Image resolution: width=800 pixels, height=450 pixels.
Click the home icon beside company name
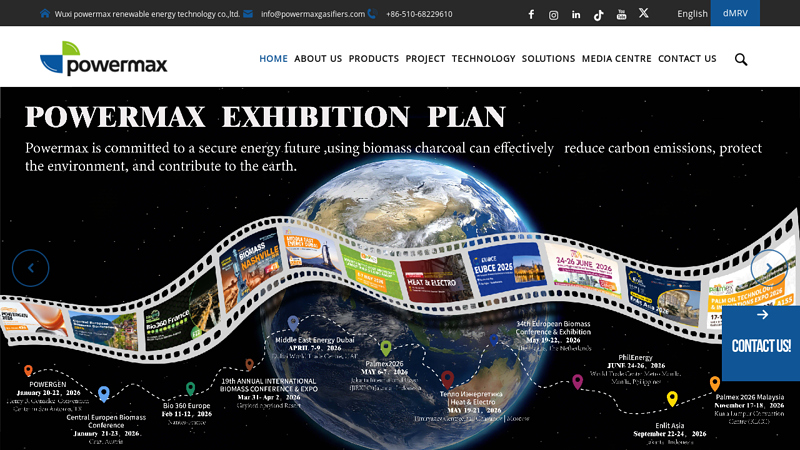(45, 13)
